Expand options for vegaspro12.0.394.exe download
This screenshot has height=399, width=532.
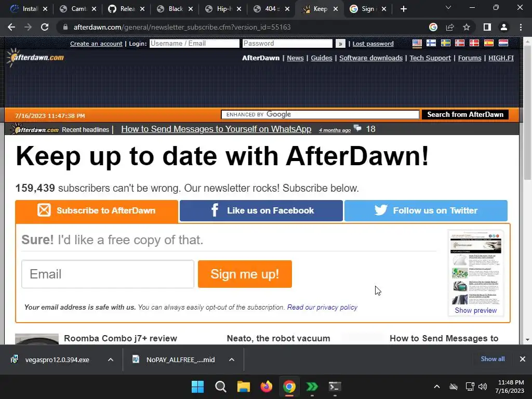(x=111, y=360)
